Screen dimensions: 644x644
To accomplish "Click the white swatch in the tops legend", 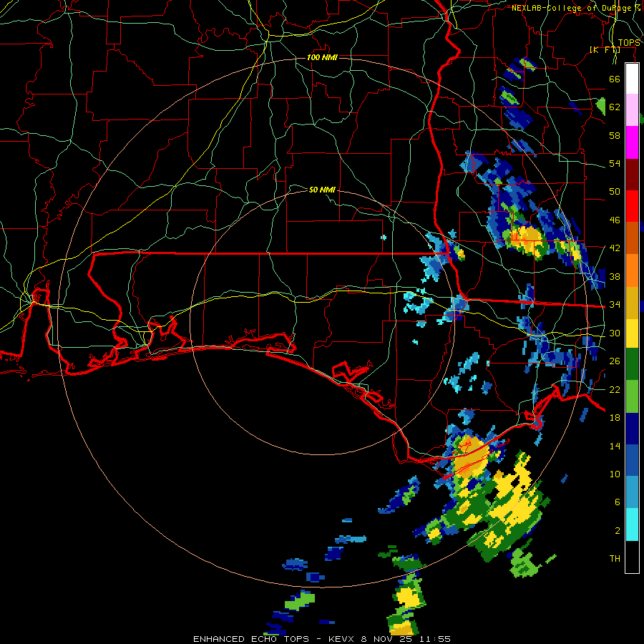I will 632,79.
